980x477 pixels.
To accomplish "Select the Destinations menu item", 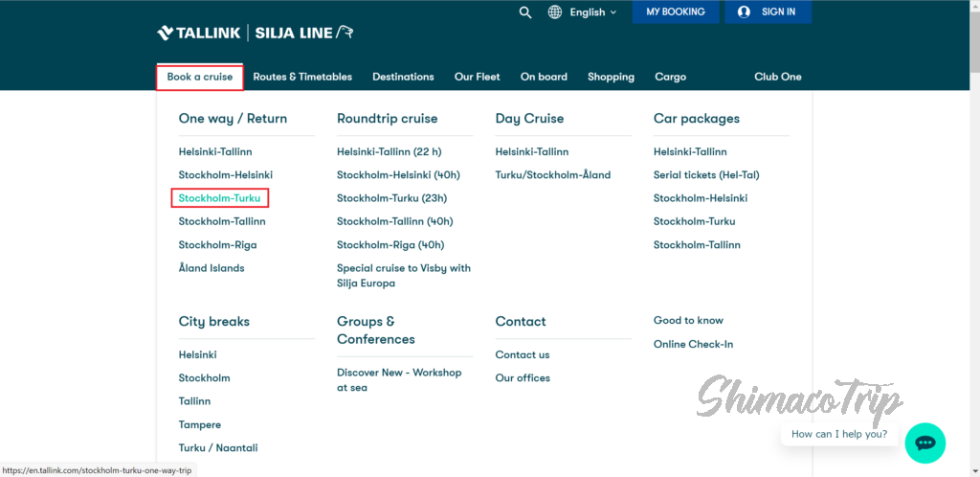I will tap(403, 77).
